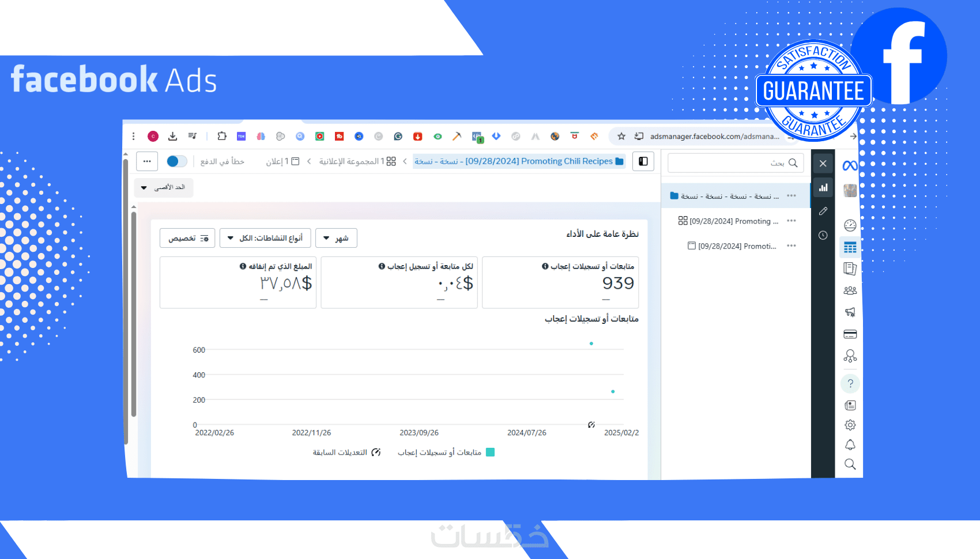Open the Account Overview gauge icon
Image resolution: width=980 pixels, height=559 pixels.
point(850,225)
